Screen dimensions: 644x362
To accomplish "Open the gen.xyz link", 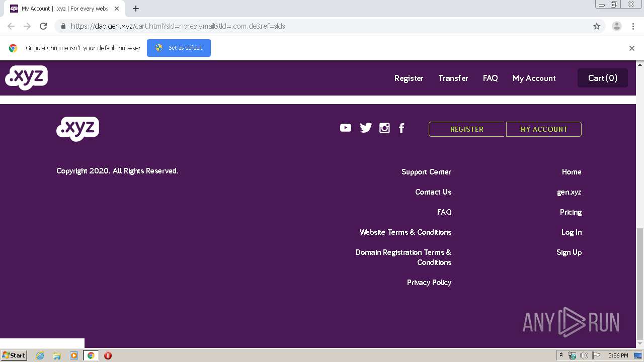I will (569, 192).
